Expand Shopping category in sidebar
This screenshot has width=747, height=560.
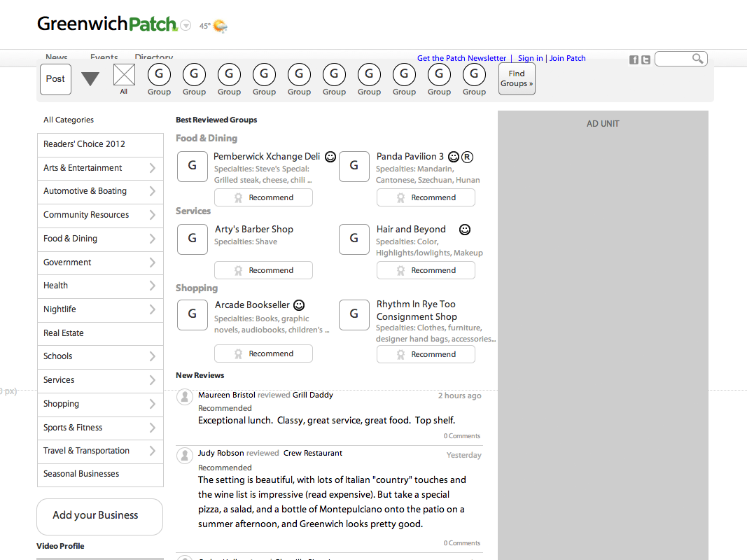pos(152,404)
